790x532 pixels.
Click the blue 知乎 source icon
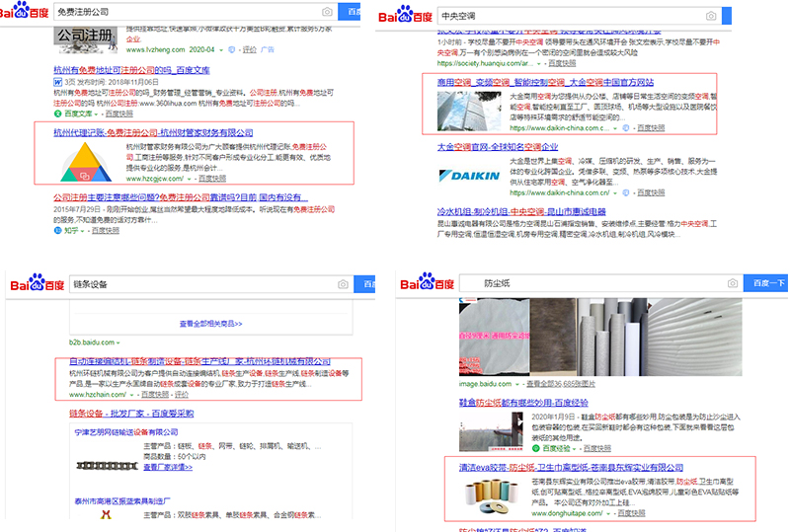pyautogui.click(x=57, y=230)
